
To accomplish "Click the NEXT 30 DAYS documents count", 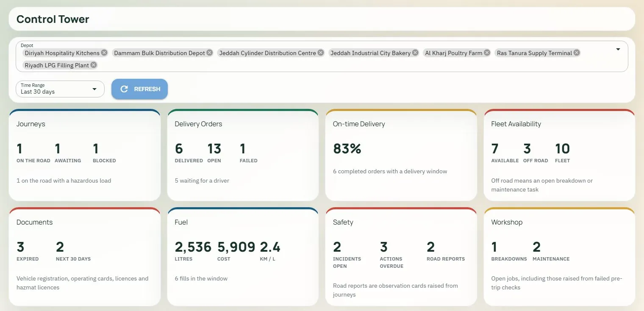I will coord(60,247).
